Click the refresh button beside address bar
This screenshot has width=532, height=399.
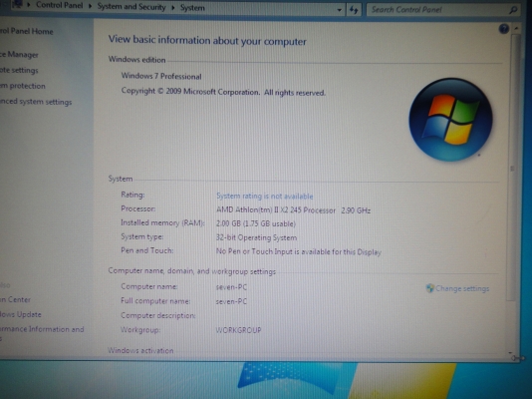tap(354, 10)
